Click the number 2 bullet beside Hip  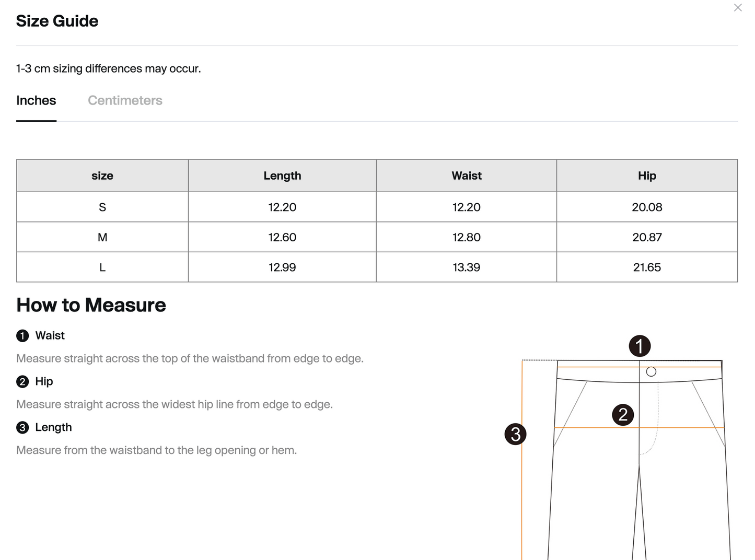[22, 382]
